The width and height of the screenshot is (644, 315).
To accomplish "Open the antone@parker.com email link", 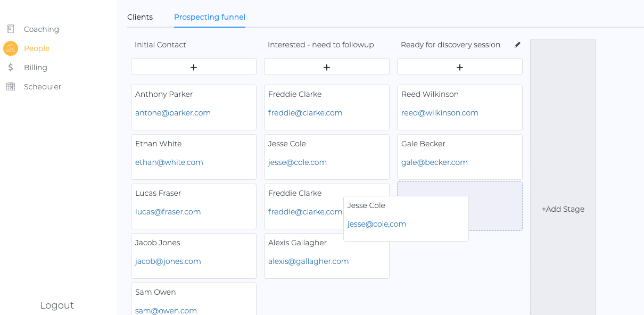I will pyautogui.click(x=173, y=113).
